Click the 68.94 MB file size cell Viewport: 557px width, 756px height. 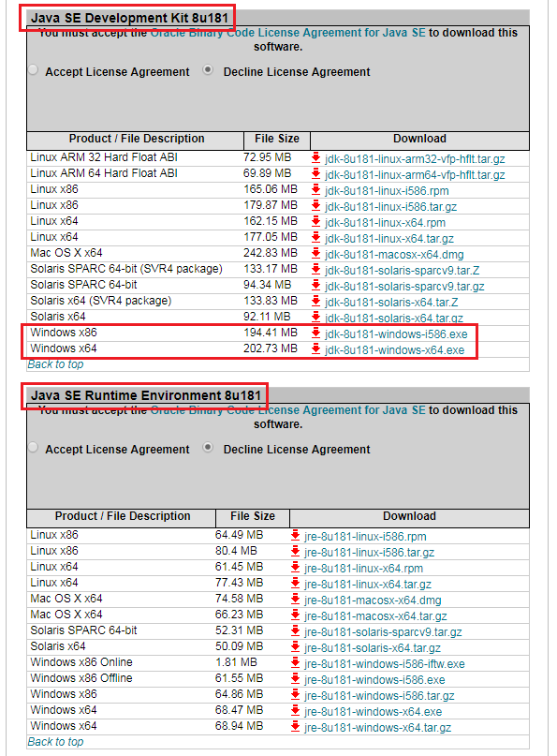pyautogui.click(x=239, y=726)
